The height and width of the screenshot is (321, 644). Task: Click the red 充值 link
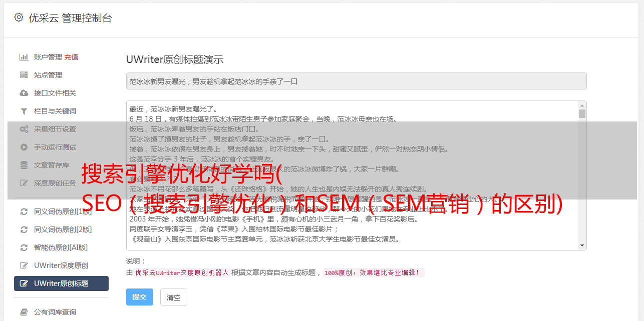[x=71, y=57]
